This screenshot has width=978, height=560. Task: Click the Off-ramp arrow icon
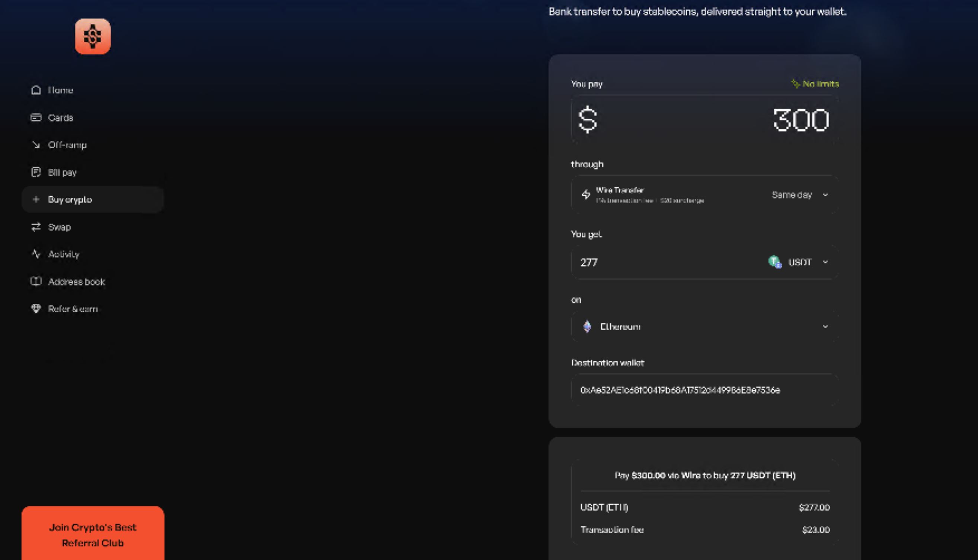pos(36,145)
